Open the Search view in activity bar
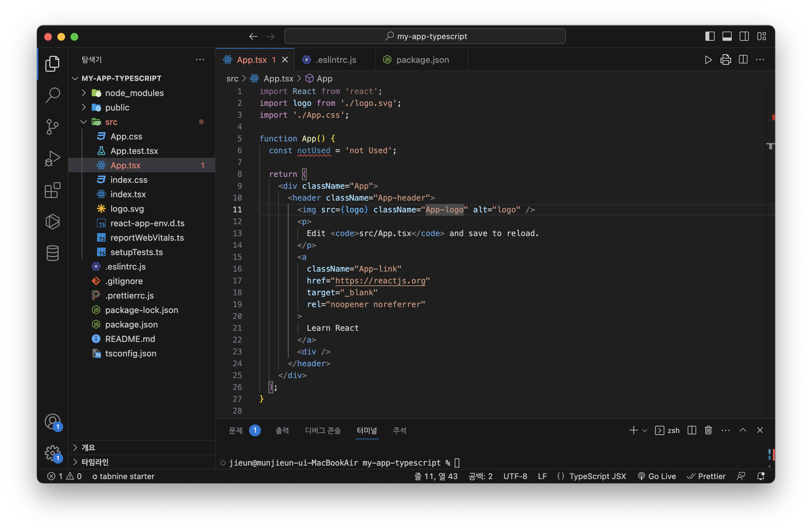Screen dimensions: 812x532 pos(53,95)
